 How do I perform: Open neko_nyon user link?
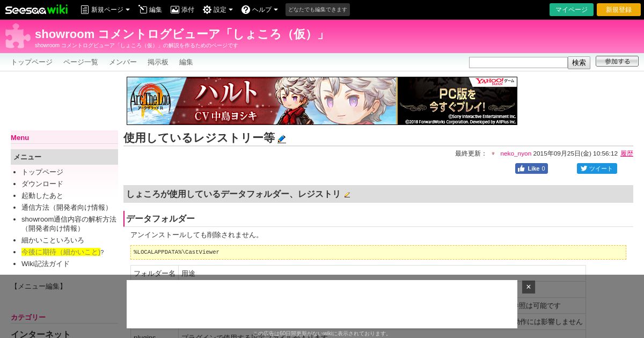point(516,153)
